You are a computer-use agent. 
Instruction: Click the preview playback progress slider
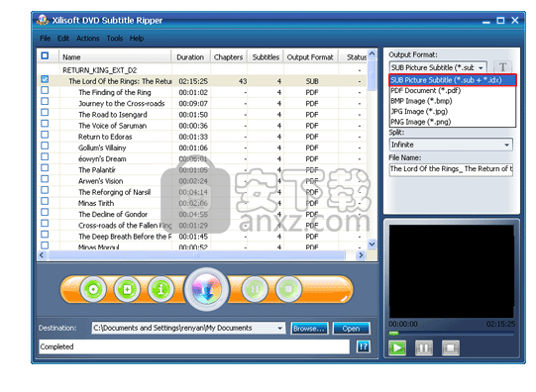451,334
